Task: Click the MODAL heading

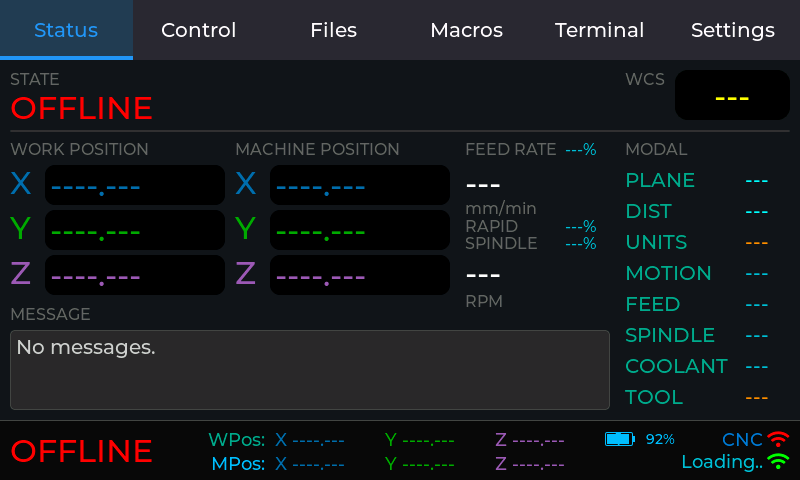Action: tap(656, 149)
